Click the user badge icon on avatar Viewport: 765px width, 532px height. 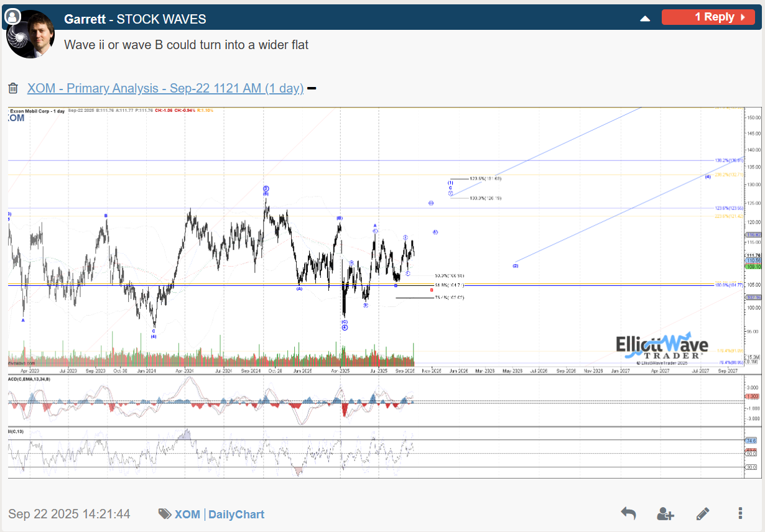click(11, 17)
